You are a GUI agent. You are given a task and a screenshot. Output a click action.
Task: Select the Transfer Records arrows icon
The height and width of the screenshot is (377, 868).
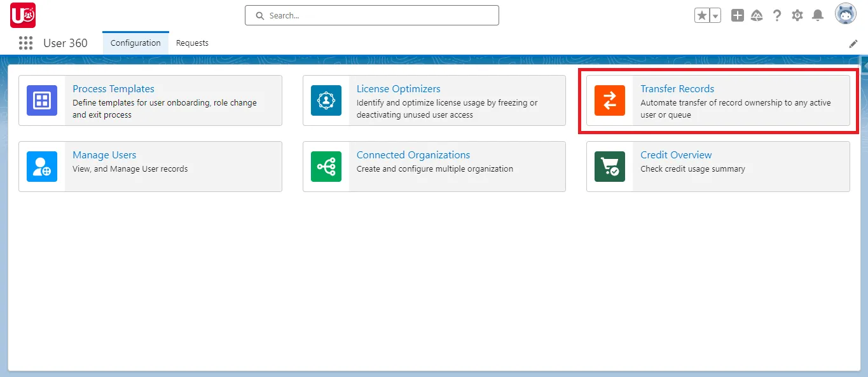tap(609, 100)
